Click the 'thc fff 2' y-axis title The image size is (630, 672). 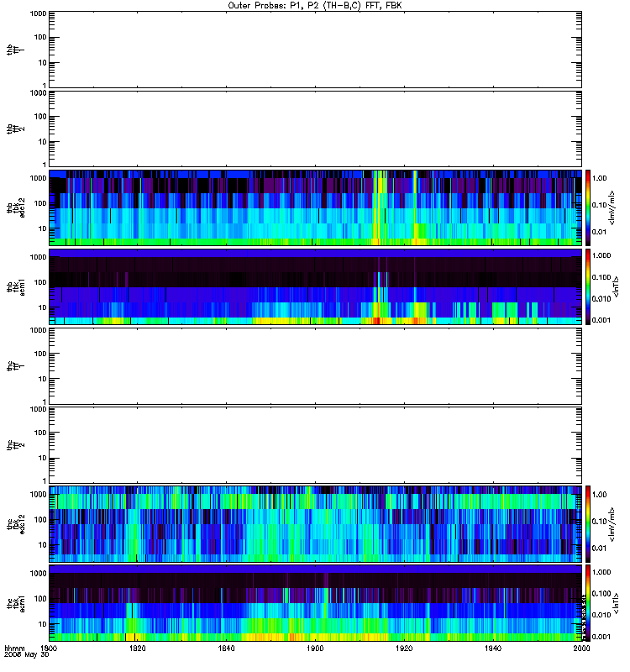(16, 445)
